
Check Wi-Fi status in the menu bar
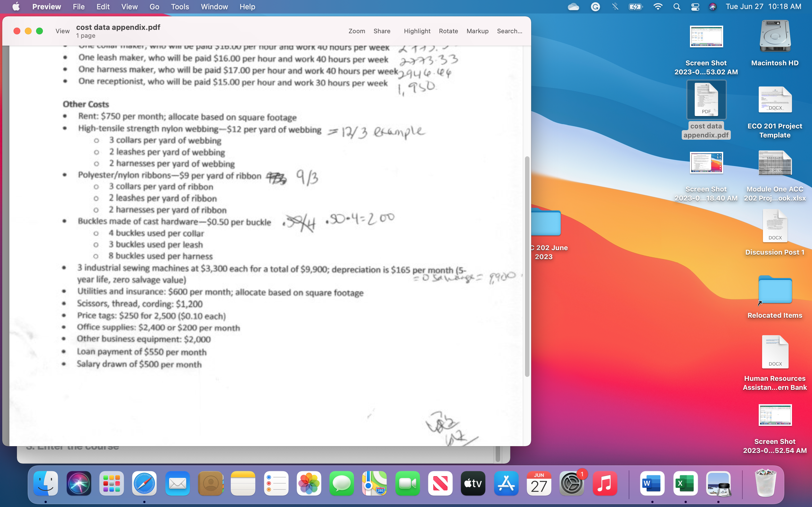click(x=658, y=6)
